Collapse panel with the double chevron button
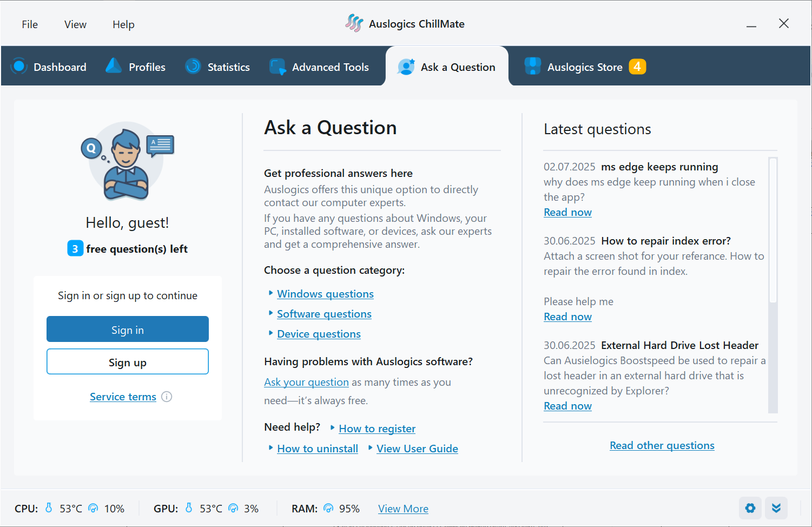812x527 pixels. [776, 508]
